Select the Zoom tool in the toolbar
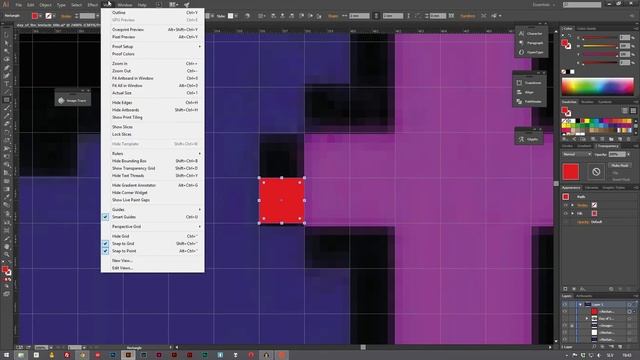 tap(7, 254)
